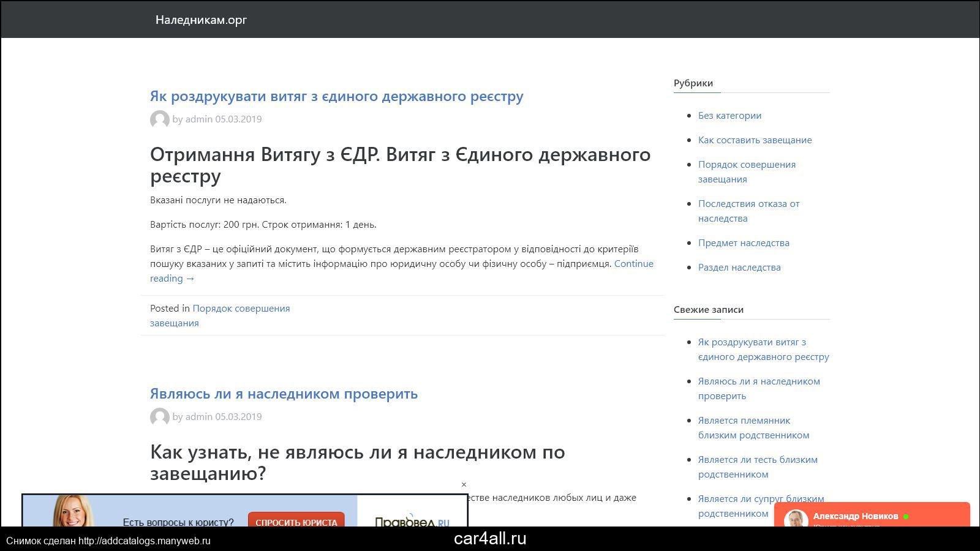
Task: Open the category link under Posted in
Action: click(x=241, y=309)
